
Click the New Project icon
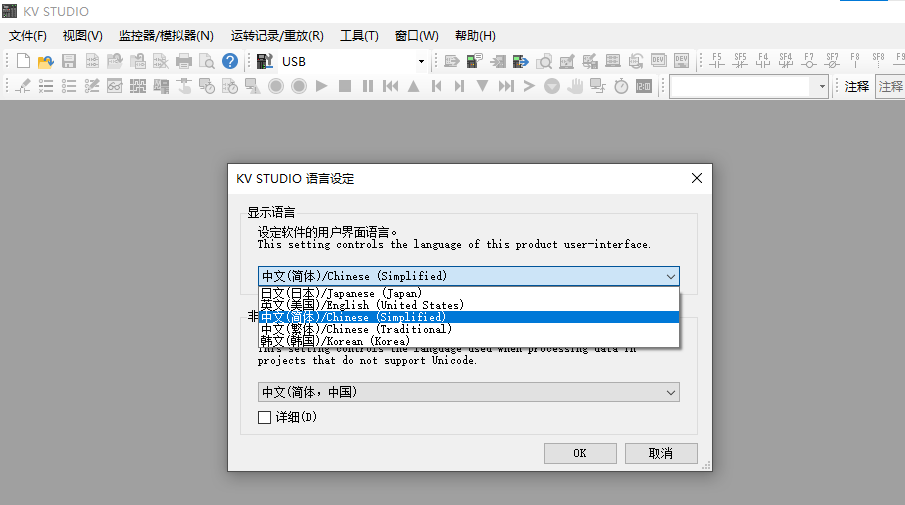[23, 62]
